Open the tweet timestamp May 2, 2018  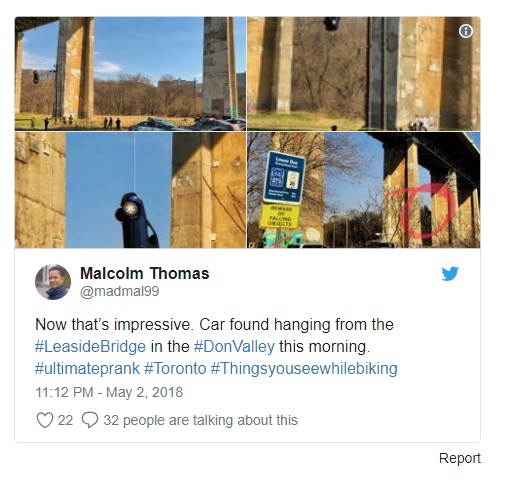click(109, 392)
